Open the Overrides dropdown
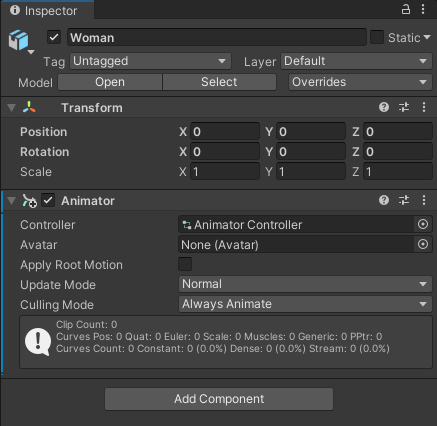This screenshot has height=426, width=437. coord(360,82)
